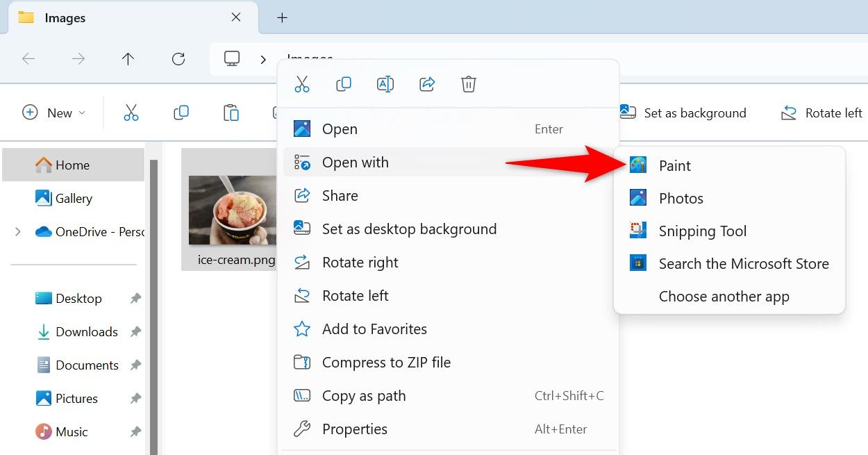
Task: Click the Share icon atop the context menu
Action: coord(427,85)
